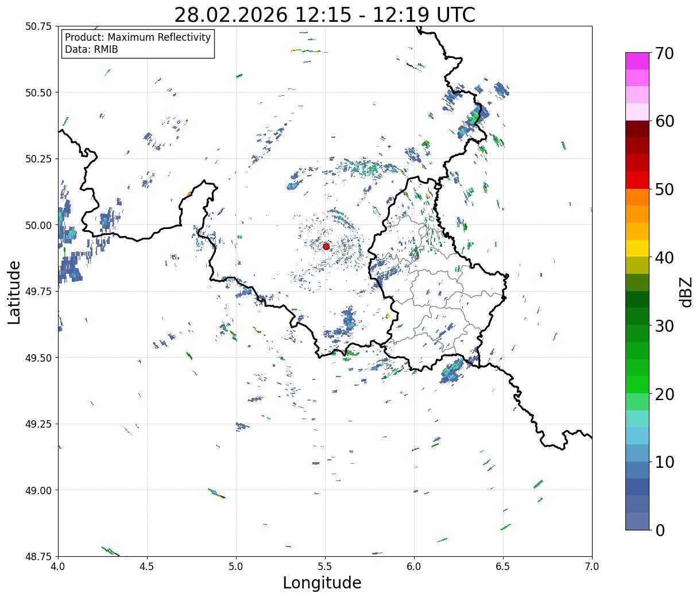The image size is (700, 597).
Task: Click the longitude tick label 7.0
Action: tap(592, 566)
